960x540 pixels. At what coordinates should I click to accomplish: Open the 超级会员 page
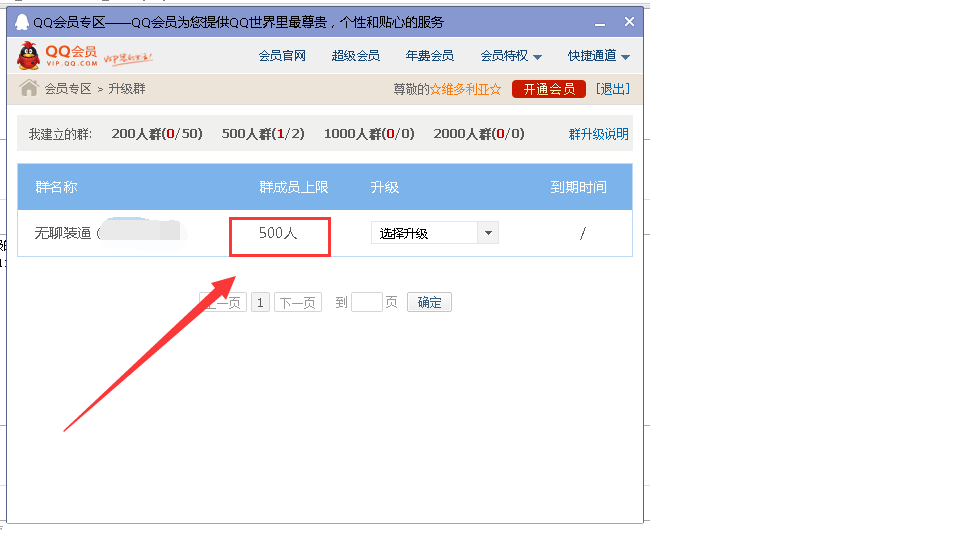356,56
